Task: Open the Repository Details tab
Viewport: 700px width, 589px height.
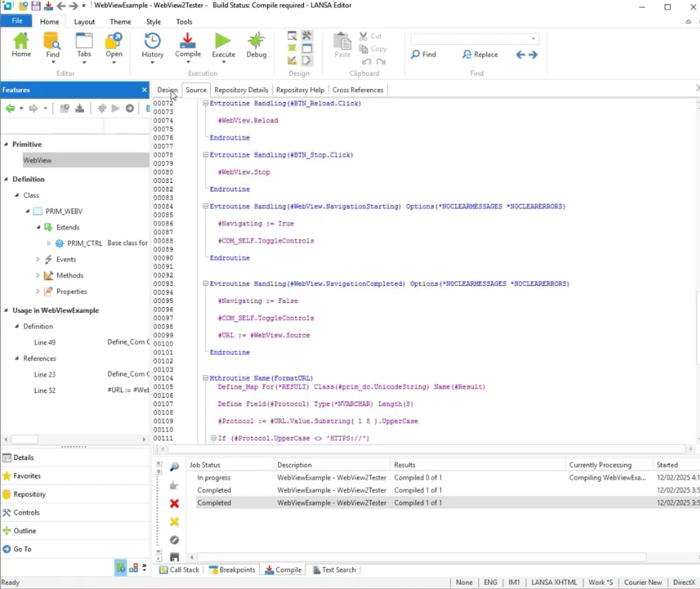Action: coord(241,90)
